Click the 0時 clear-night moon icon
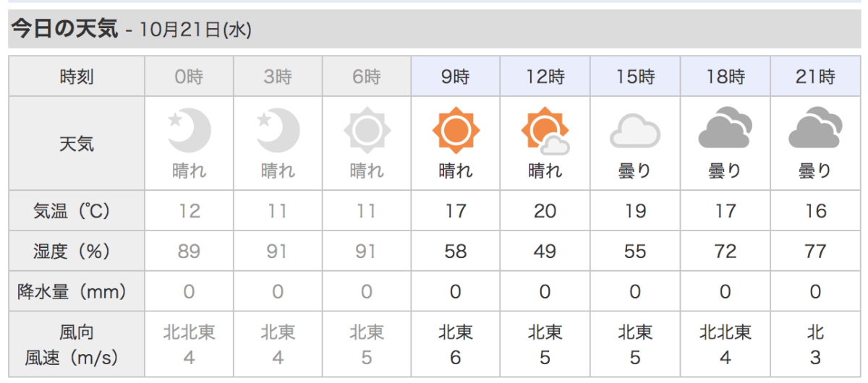Image resolution: width=868 pixels, height=383 pixels. coord(190,131)
